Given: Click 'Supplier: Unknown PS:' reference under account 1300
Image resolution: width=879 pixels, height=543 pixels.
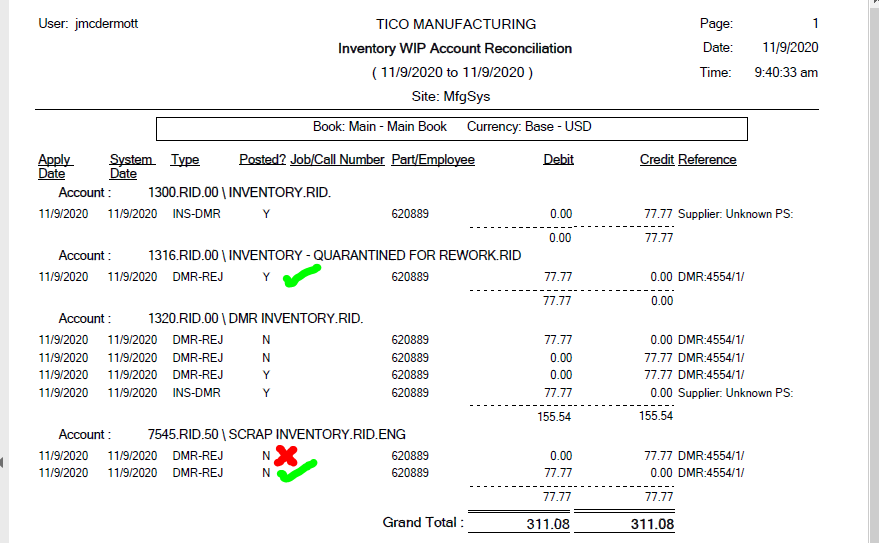Looking at the screenshot, I should click(735, 214).
